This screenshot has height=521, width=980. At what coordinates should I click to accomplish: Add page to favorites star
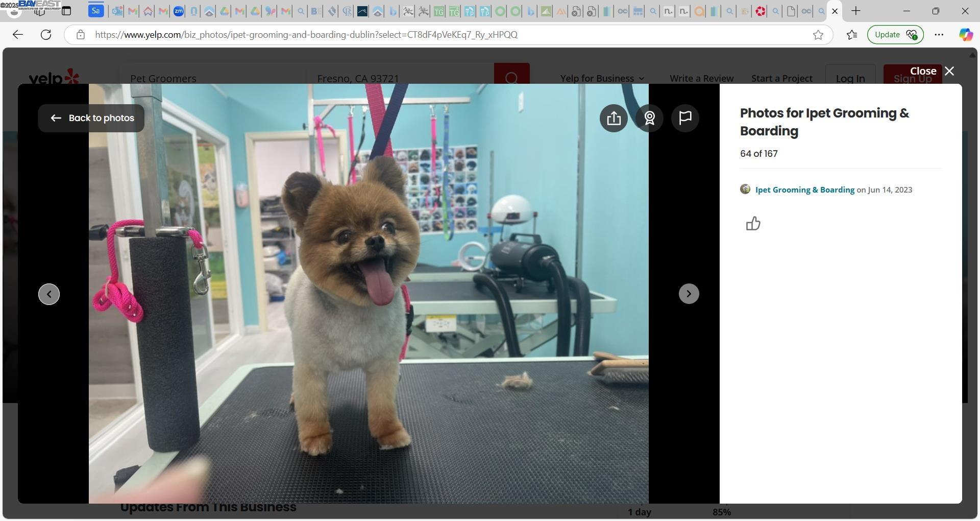[818, 35]
